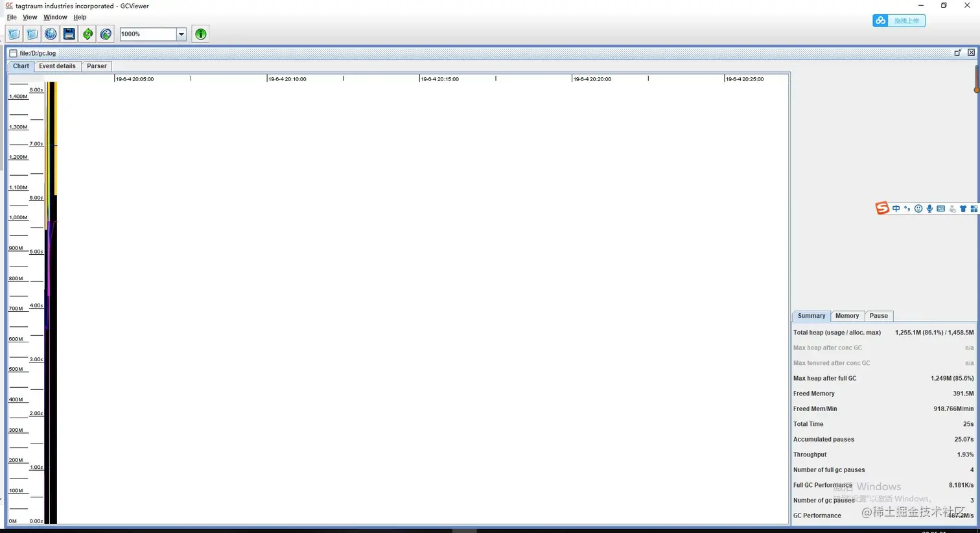
Task: Select the Summary tab
Action: click(811, 316)
